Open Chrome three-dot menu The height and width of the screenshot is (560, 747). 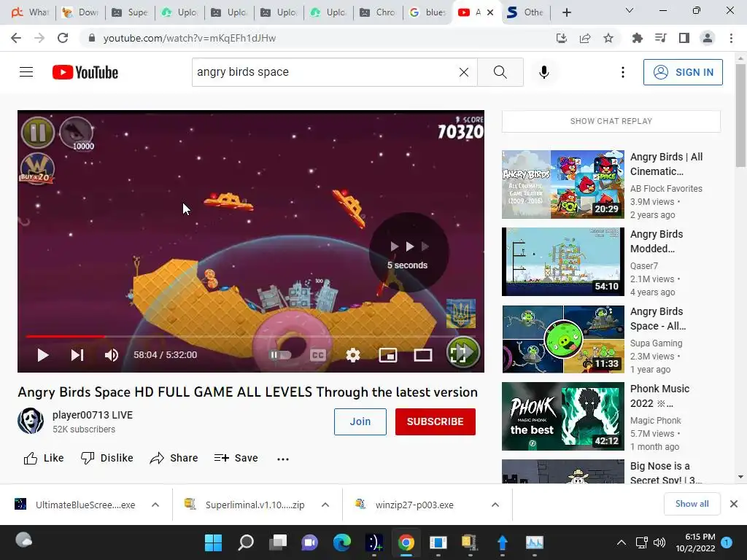(731, 38)
